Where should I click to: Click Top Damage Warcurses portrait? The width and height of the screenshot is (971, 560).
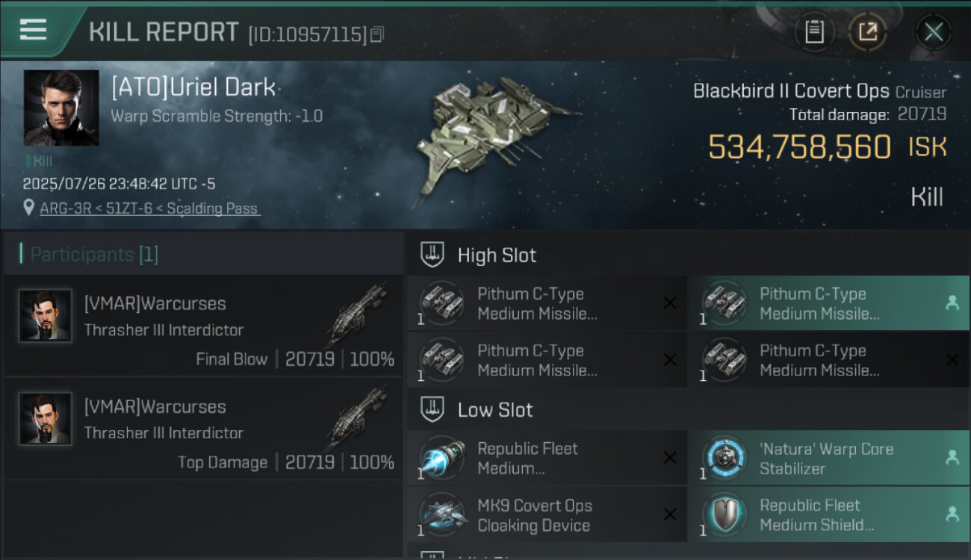coord(46,419)
